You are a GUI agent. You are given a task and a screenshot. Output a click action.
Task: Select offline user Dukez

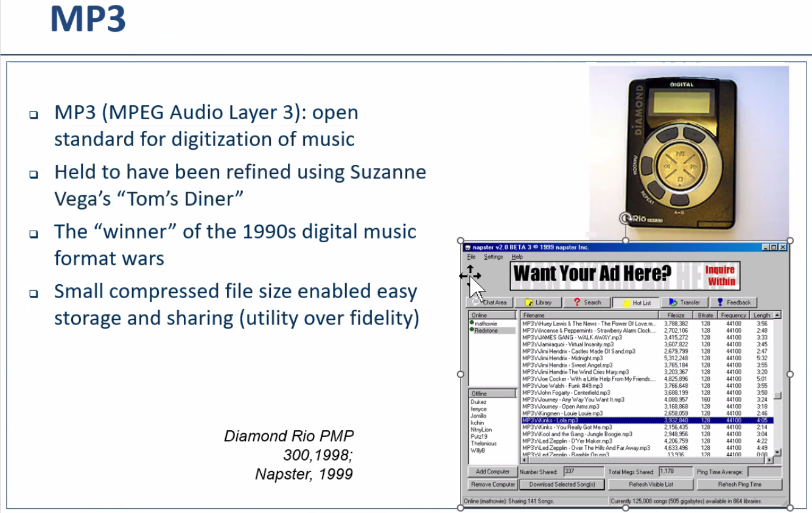click(x=478, y=402)
